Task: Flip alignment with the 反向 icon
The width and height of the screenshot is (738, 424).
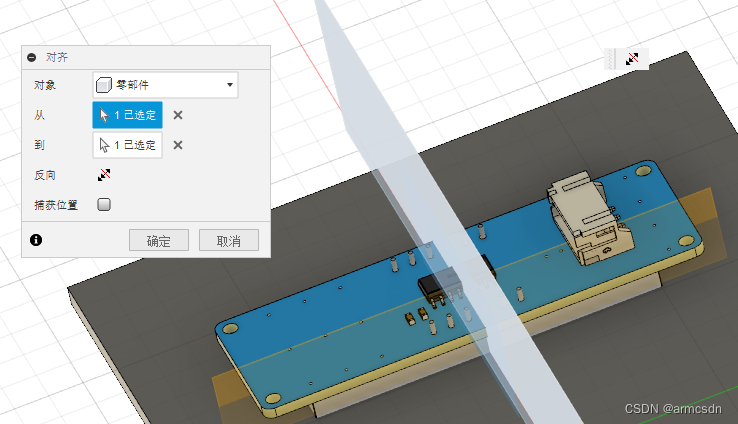Action: tap(104, 175)
